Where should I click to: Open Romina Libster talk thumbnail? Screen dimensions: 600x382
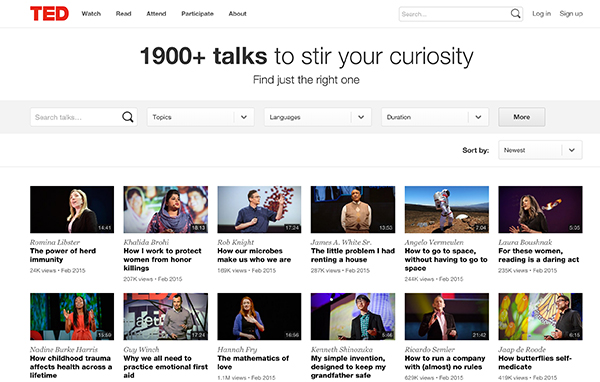coord(72,209)
